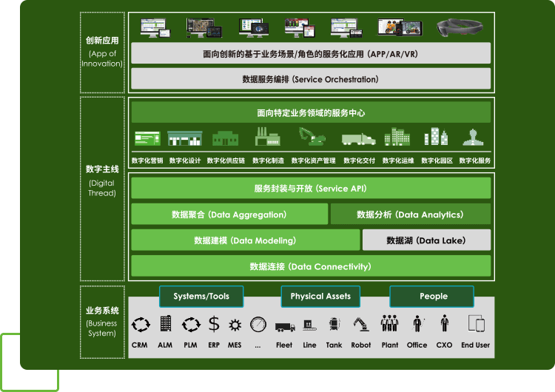Click the MES text label

(235, 345)
